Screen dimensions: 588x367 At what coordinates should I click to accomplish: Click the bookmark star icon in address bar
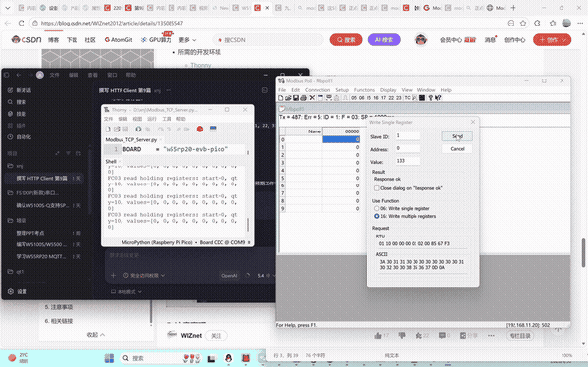[523, 23]
